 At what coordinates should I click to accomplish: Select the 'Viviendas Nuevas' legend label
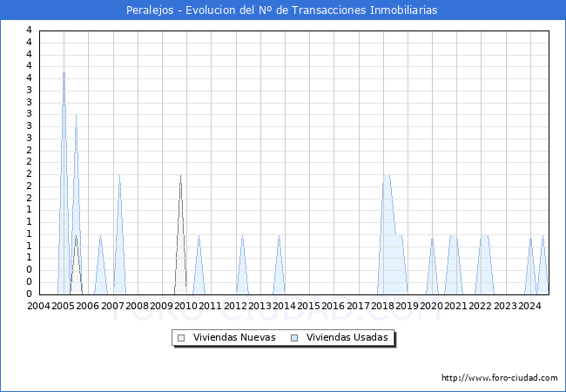click(234, 337)
